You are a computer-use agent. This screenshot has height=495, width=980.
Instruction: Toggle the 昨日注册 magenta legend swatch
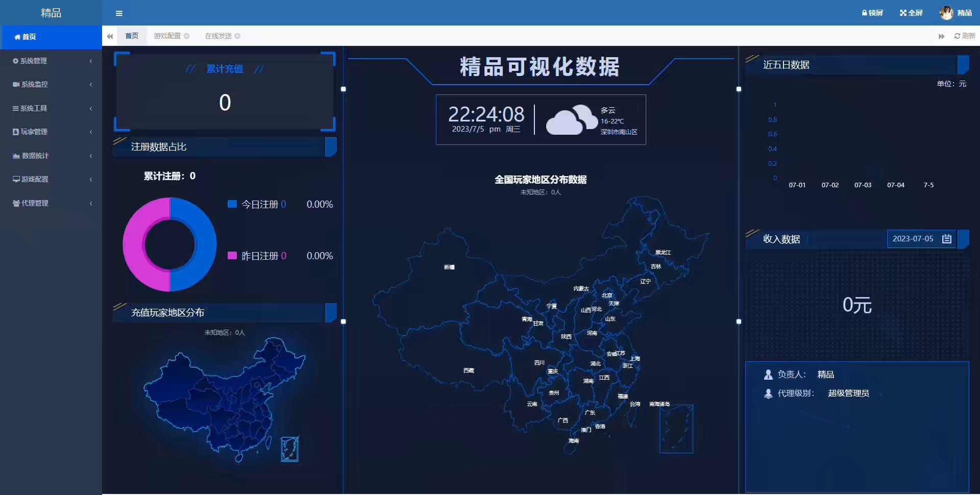point(232,256)
